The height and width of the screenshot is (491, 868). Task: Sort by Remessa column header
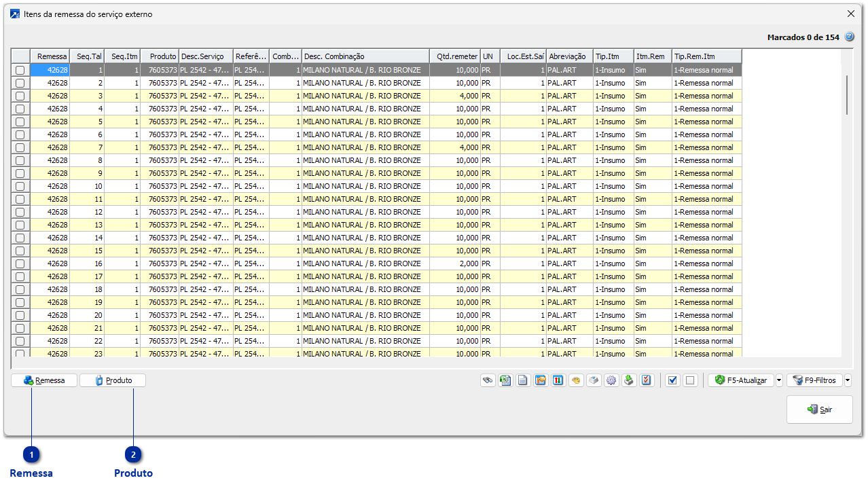tap(50, 56)
